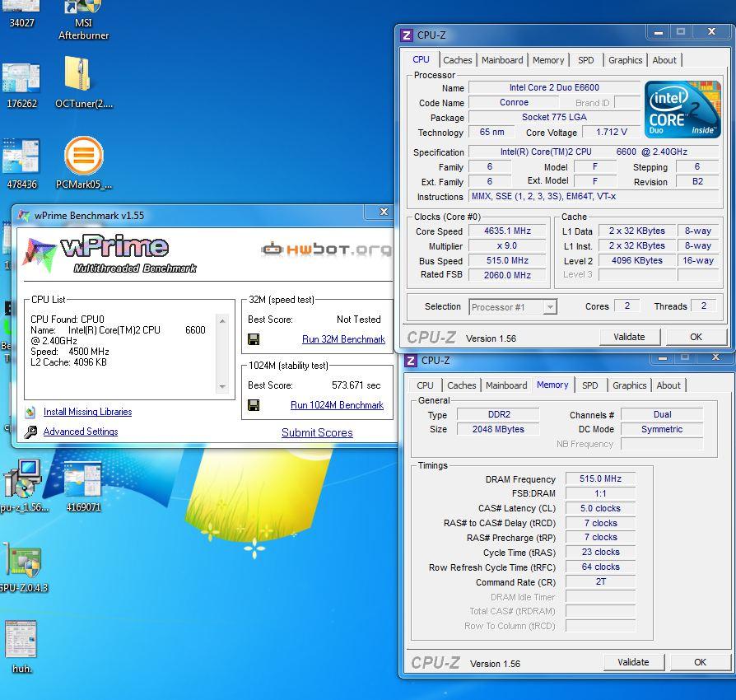
Task: Click the wrench Advanced Settings icon
Action: (30, 432)
